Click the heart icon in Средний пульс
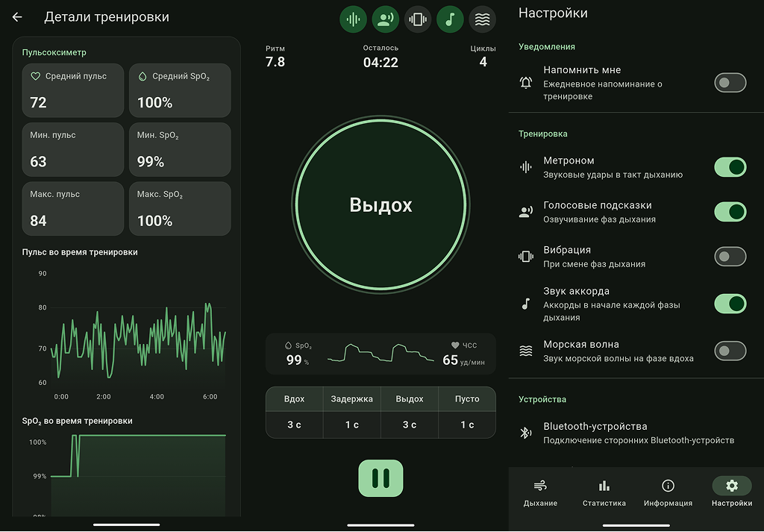 click(x=36, y=76)
